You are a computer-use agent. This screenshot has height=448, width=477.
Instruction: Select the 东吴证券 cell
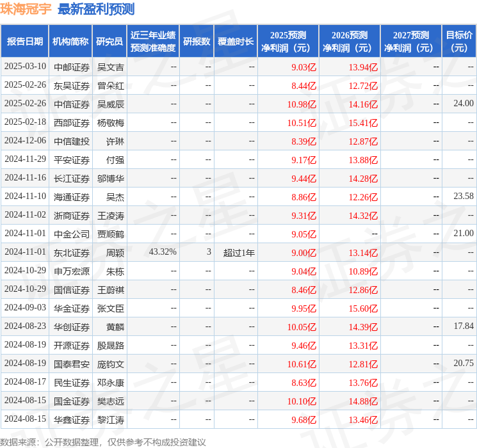pyautogui.click(x=72, y=86)
